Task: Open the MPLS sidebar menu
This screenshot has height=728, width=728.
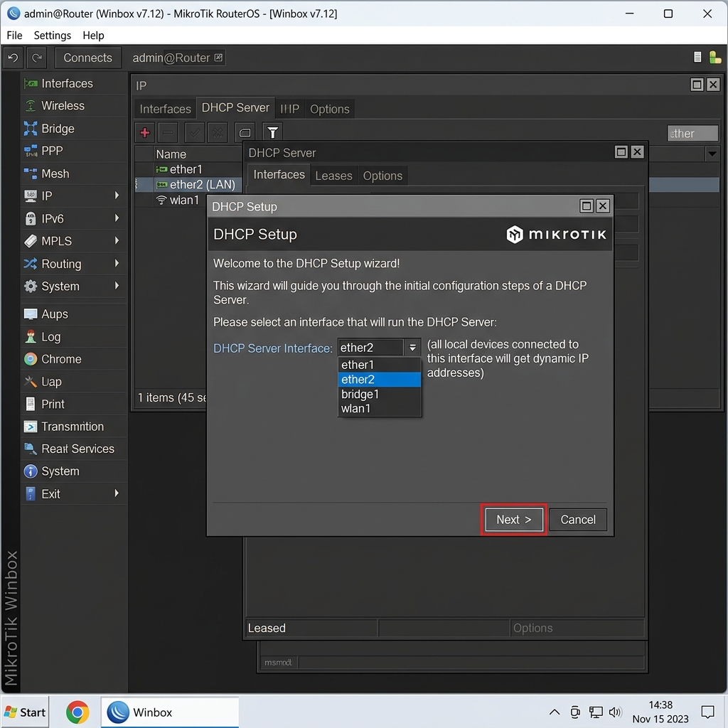Action: [x=73, y=241]
